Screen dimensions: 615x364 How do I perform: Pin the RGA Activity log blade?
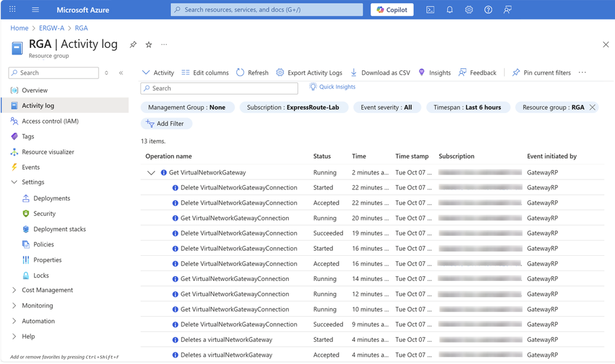[x=133, y=45]
